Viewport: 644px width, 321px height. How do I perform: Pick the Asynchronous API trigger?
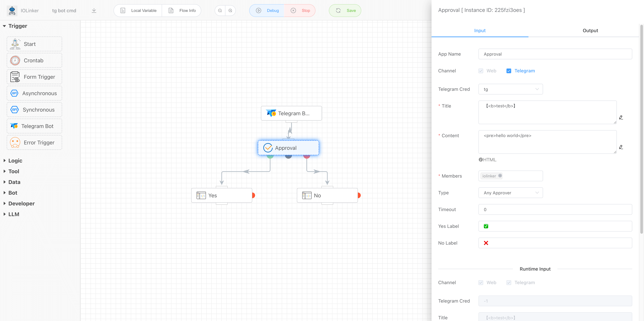[x=34, y=93]
